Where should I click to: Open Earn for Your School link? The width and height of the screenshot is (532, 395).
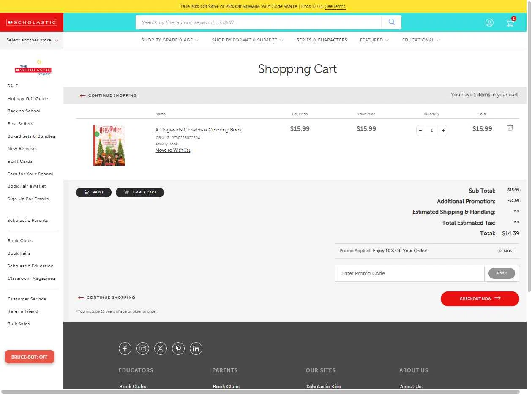tap(30, 174)
